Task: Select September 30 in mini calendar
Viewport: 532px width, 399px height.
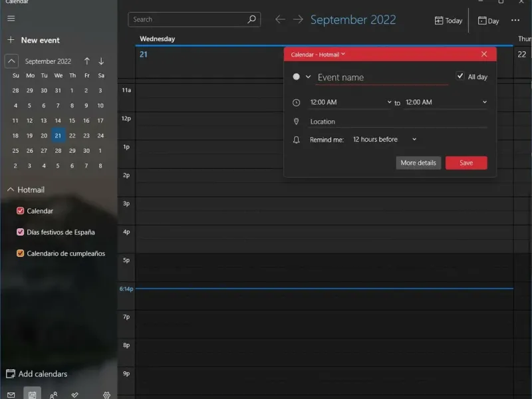Action: click(86, 151)
